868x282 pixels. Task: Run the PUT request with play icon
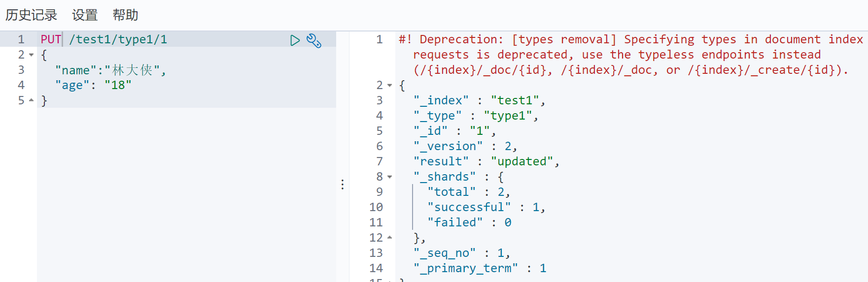pyautogui.click(x=295, y=40)
